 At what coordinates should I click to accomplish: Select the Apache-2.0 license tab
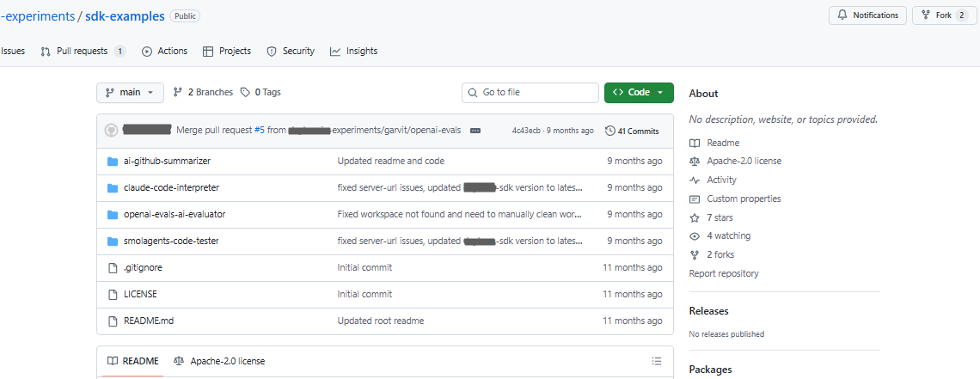(218, 361)
